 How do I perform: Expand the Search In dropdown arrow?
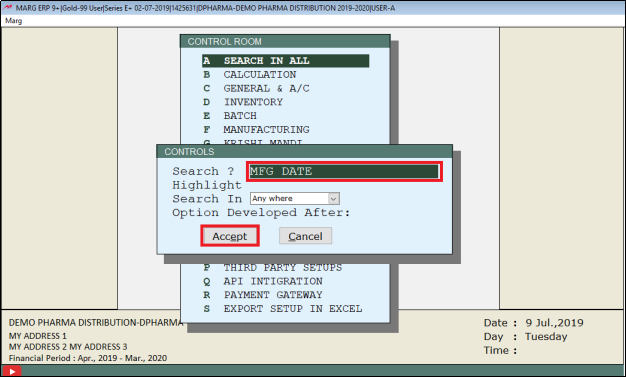[x=333, y=198]
